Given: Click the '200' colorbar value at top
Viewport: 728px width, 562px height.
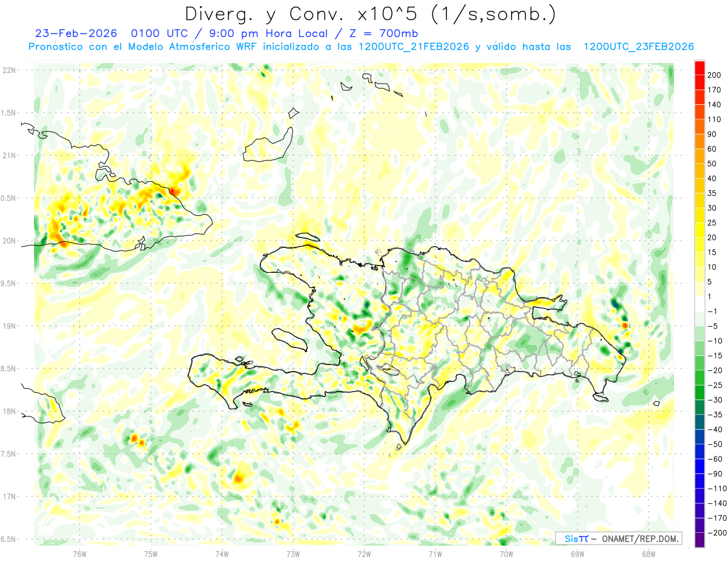Looking at the screenshot, I should click(x=714, y=75).
